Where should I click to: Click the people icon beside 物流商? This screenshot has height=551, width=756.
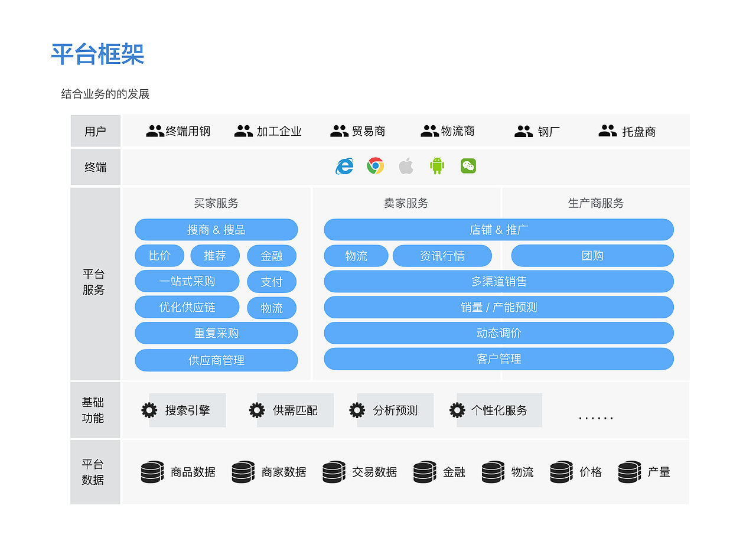point(429,131)
